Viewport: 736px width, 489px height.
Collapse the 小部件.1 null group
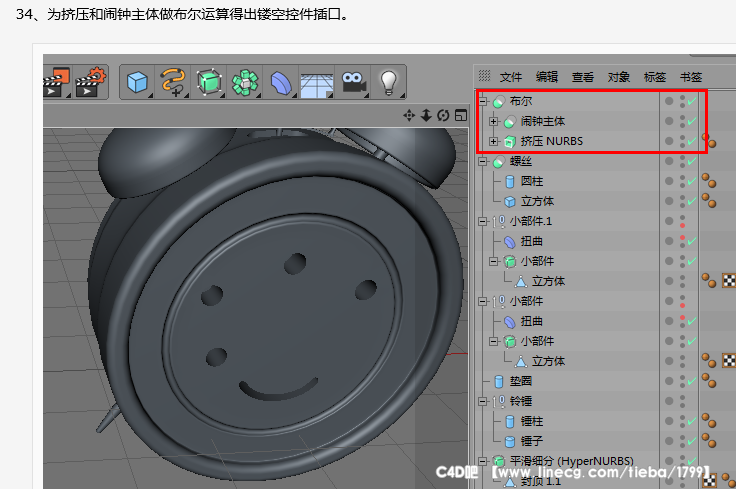coord(483,221)
